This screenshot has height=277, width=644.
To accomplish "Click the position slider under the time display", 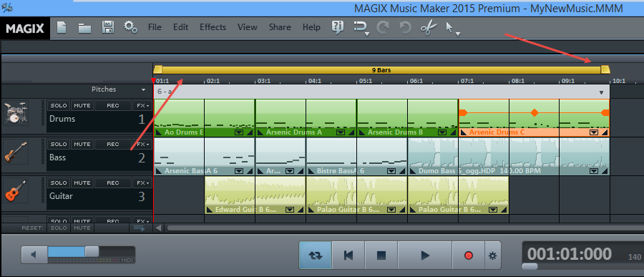I will coord(530,266).
